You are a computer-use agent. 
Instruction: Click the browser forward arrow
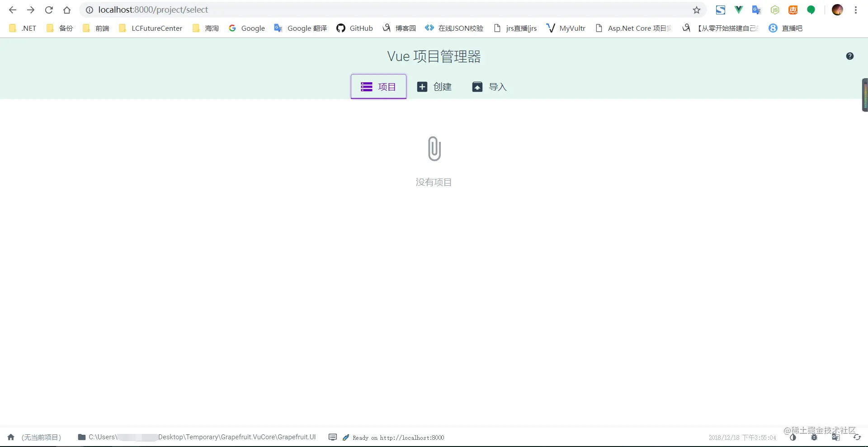[x=31, y=10]
